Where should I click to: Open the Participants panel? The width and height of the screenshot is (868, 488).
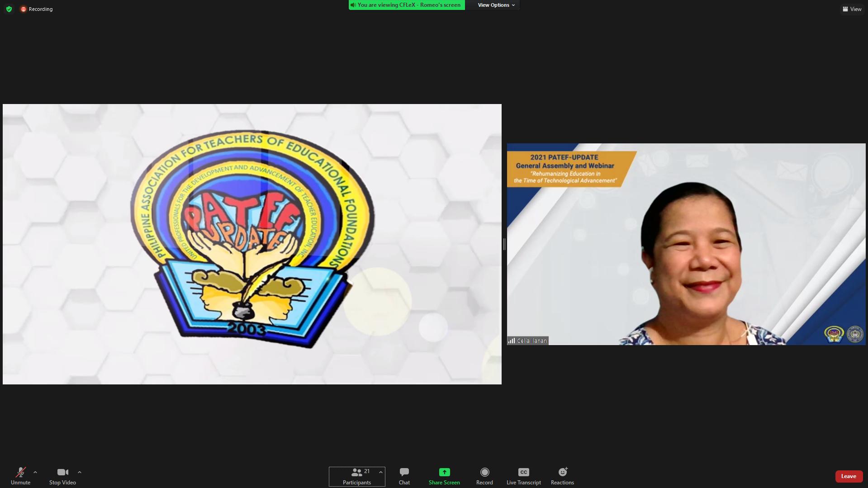(x=356, y=476)
